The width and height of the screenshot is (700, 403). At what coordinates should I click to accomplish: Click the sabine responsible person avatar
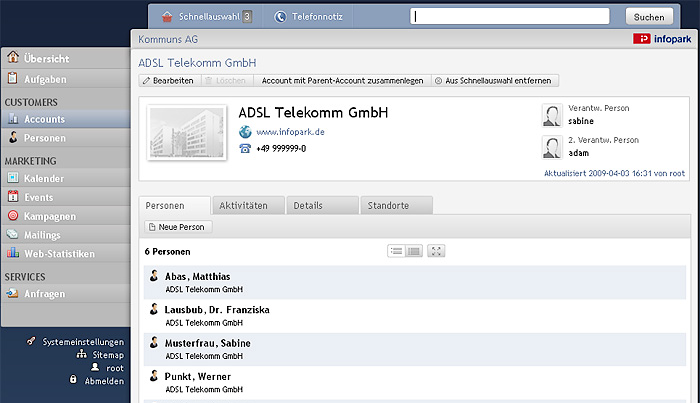[x=552, y=115]
